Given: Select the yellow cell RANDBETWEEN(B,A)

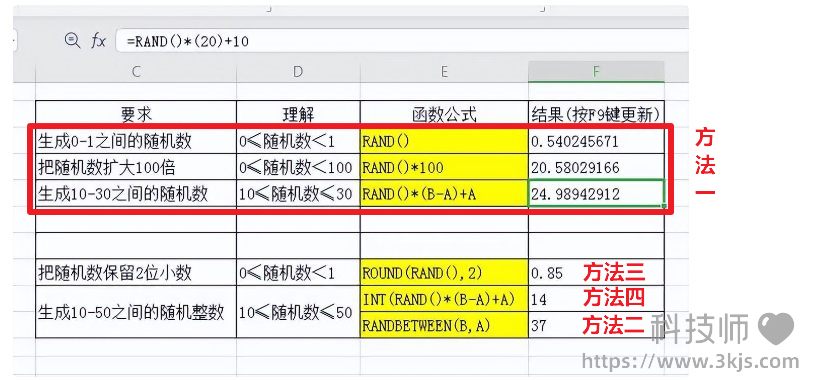Looking at the screenshot, I should [x=444, y=325].
